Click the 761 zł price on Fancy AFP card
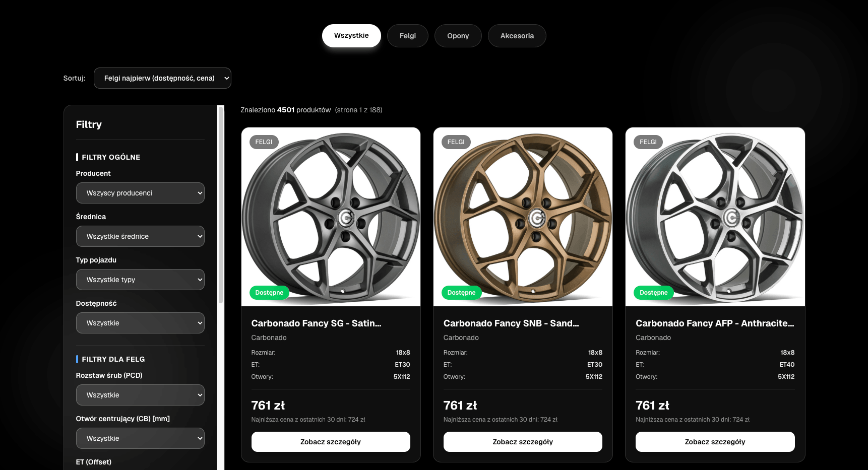Viewport: 868px width, 470px height. tap(652, 406)
